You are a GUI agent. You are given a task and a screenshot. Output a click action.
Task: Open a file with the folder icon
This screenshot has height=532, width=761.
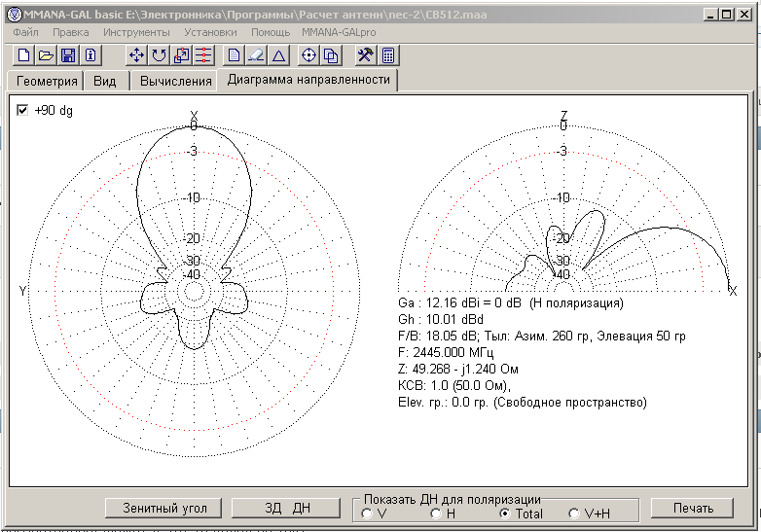[46, 55]
